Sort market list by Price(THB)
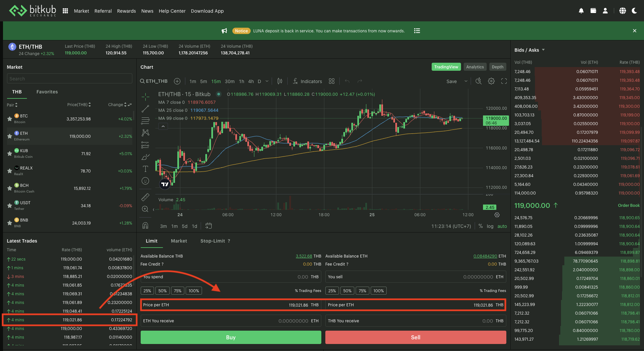Screen dimensions: 644x351 tap(79, 104)
